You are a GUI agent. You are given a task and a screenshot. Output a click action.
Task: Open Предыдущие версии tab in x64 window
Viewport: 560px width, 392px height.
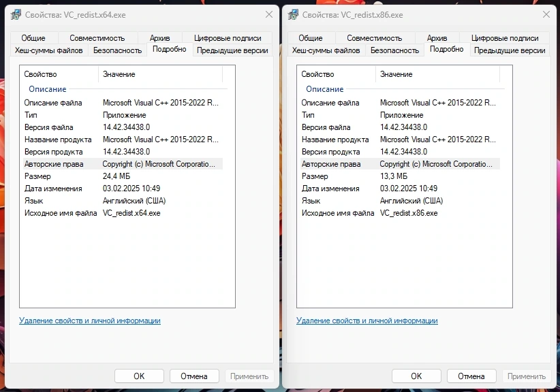[232, 50]
